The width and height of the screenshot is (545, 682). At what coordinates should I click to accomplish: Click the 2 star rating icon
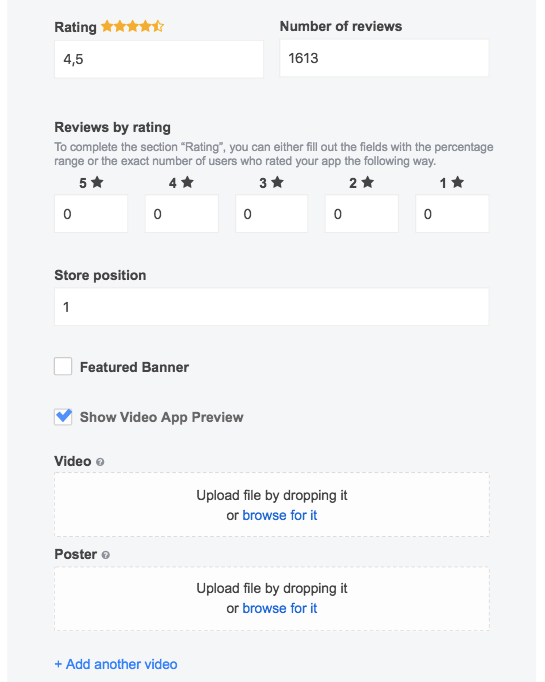tap(368, 182)
